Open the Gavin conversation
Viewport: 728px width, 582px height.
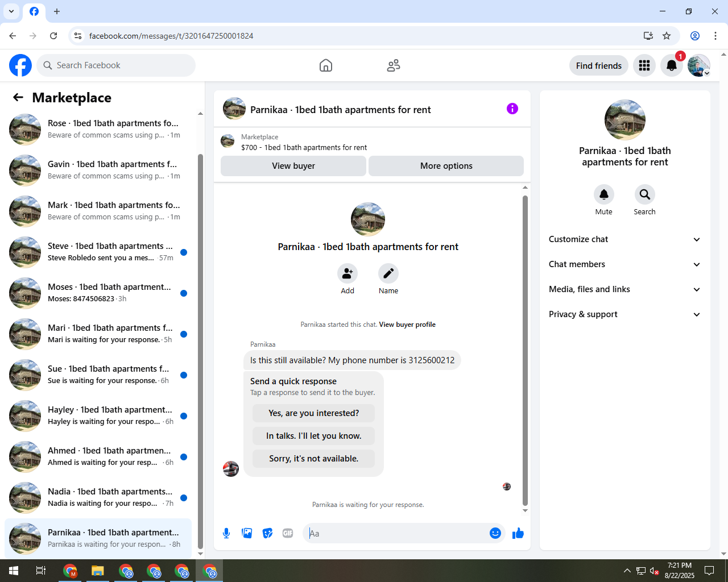click(x=98, y=170)
